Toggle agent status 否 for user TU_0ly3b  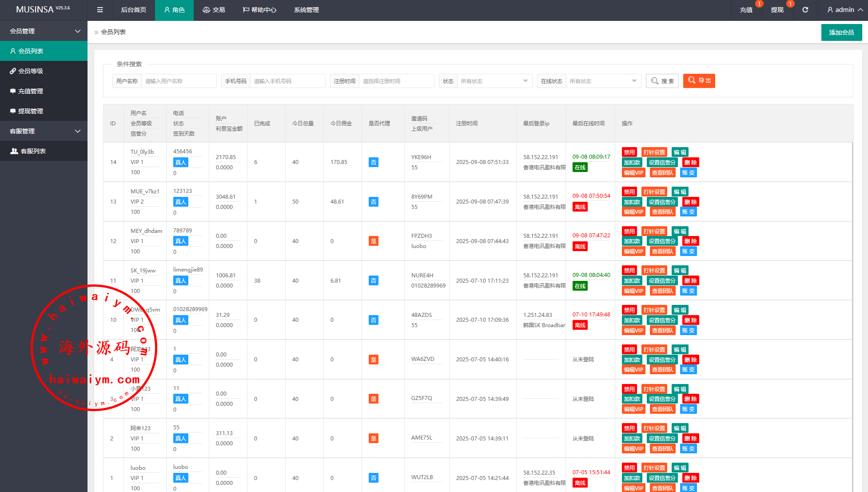coord(373,162)
